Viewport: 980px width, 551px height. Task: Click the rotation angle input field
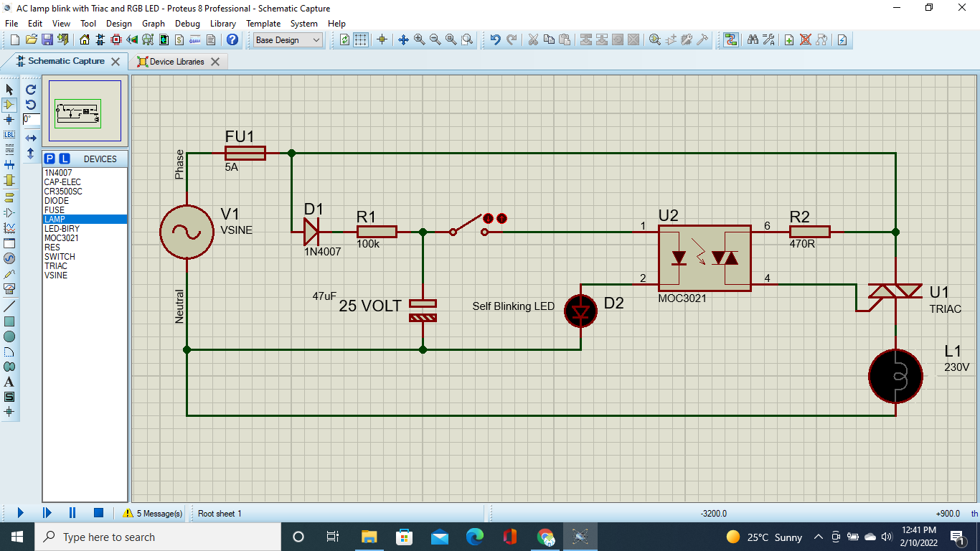32,120
